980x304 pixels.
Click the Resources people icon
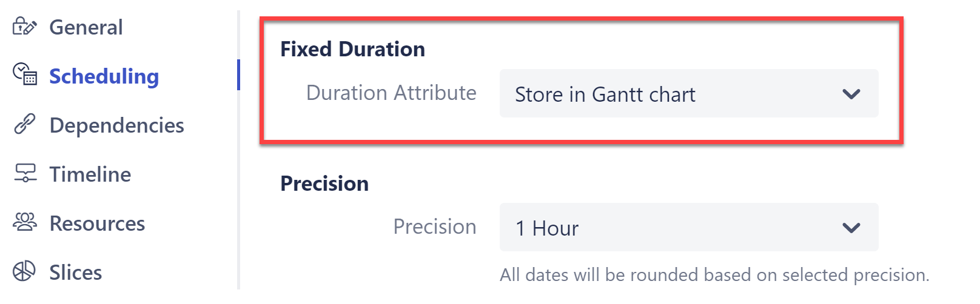pyautogui.click(x=25, y=222)
